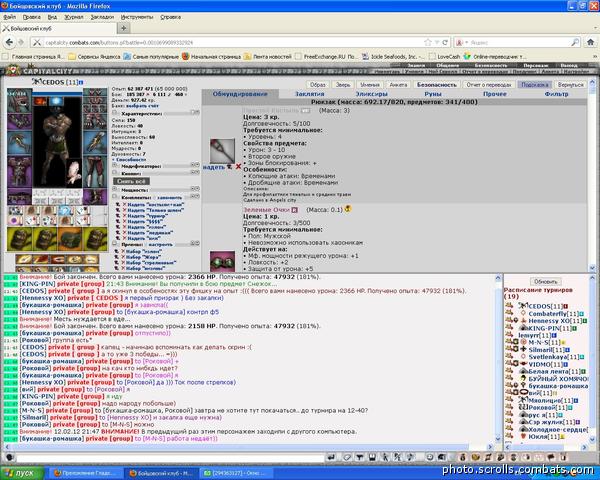Bookmark page with the address bar star icon
The width and height of the screenshot is (600, 480).
click(428, 42)
